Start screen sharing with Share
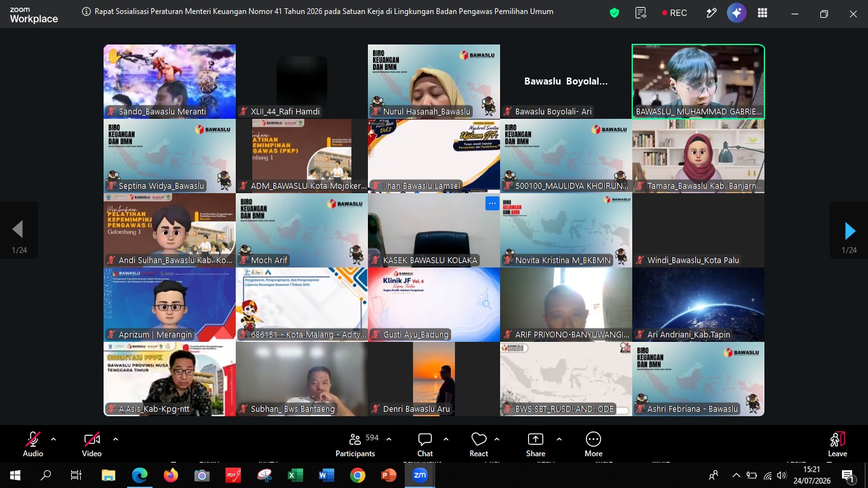Screen dimensions: 868x488 tap(536, 444)
